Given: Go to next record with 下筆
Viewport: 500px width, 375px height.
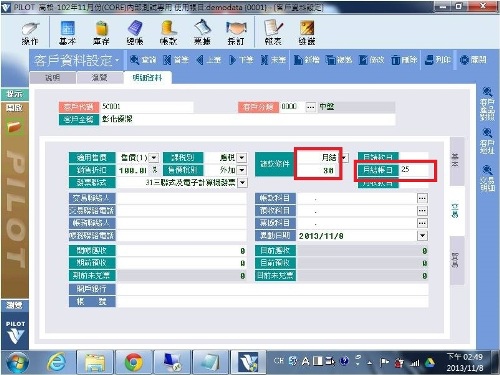Looking at the screenshot, I should (x=241, y=60).
